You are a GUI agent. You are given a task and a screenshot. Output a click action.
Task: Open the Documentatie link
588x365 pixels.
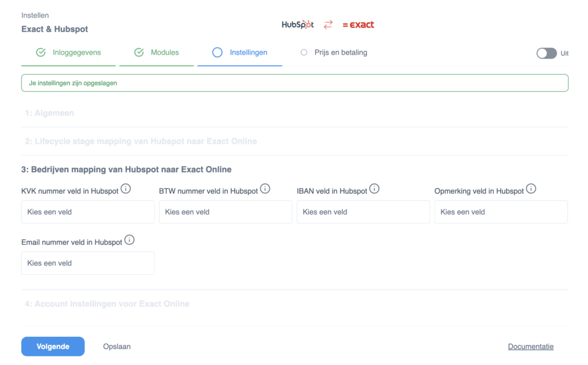pyautogui.click(x=531, y=347)
